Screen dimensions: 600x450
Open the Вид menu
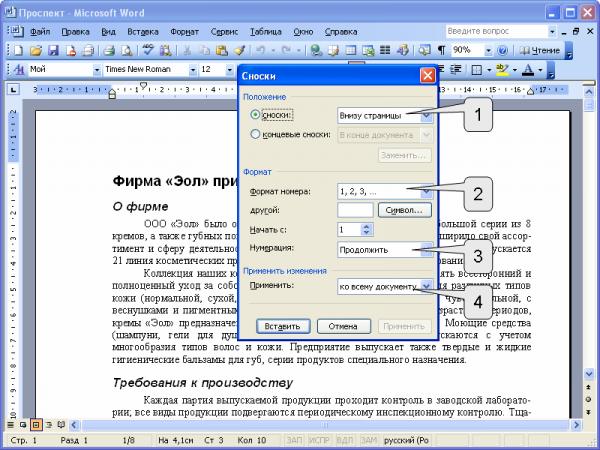(x=108, y=32)
